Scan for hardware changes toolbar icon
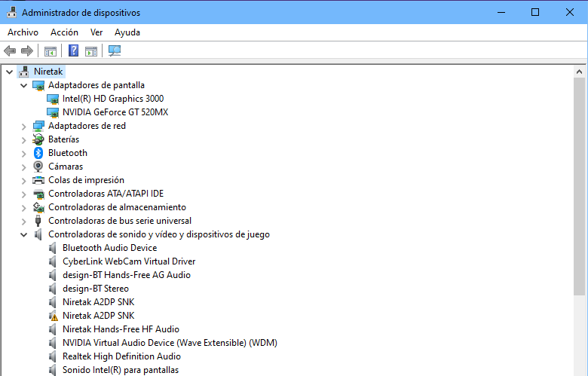 (x=115, y=50)
